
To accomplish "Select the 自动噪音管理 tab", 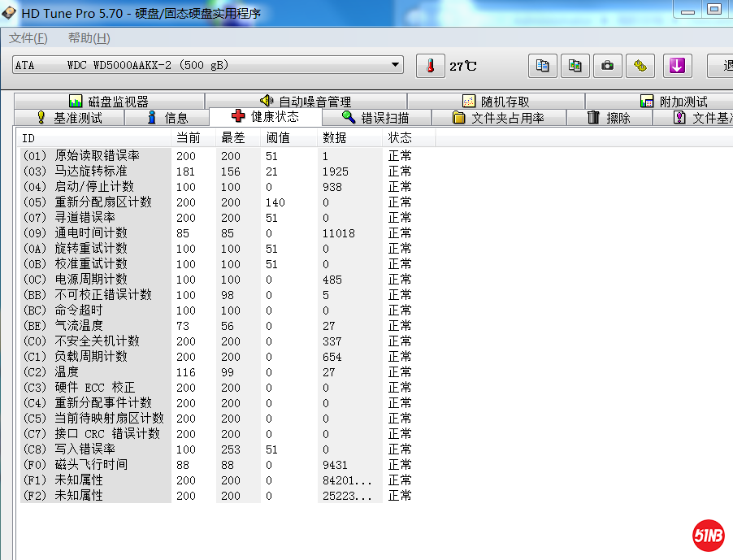I will [306, 102].
